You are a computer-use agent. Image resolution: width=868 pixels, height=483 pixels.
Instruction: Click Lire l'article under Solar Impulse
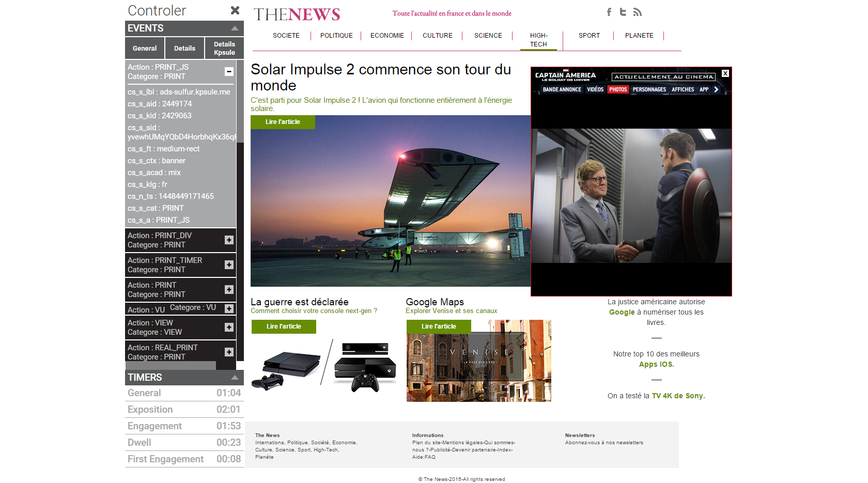[283, 122]
